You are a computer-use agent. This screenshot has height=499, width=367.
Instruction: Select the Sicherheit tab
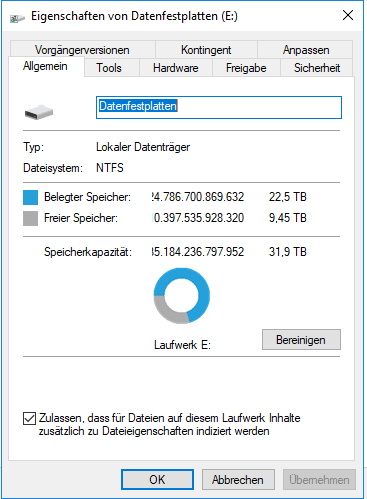[317, 68]
